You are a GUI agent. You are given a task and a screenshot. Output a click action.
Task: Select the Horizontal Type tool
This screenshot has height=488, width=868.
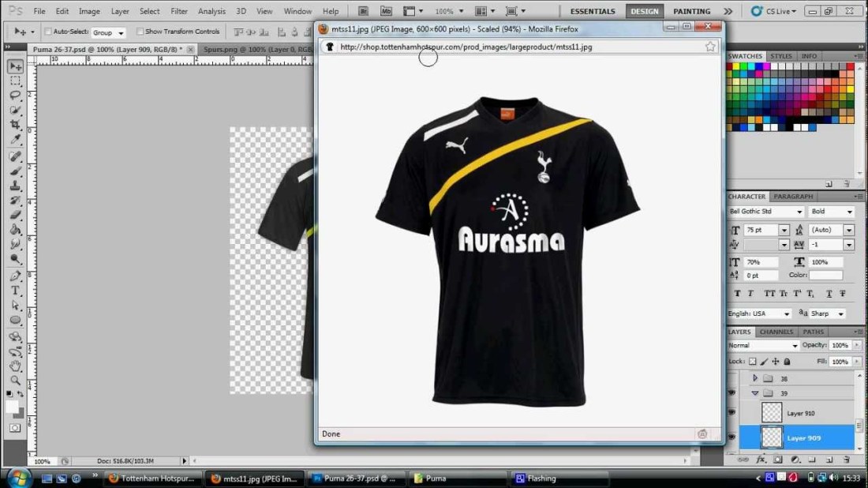coord(14,289)
